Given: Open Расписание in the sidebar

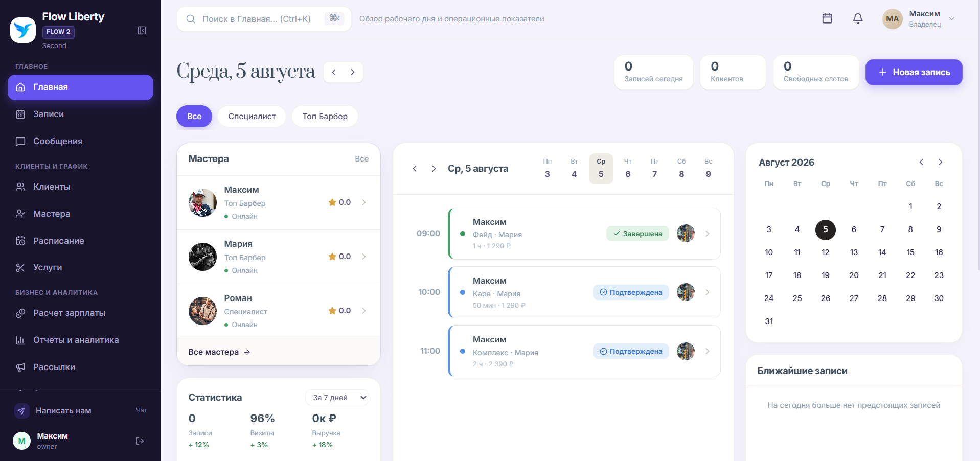Looking at the screenshot, I should (80, 241).
